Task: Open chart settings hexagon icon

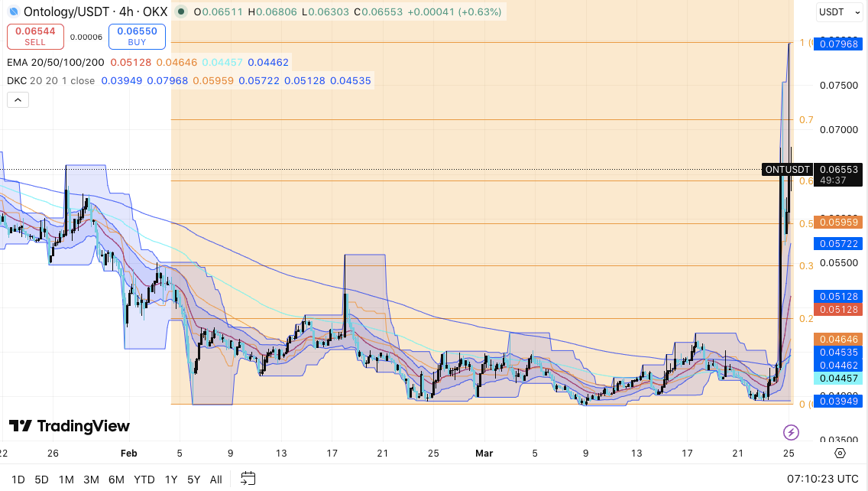Action: pyautogui.click(x=840, y=453)
